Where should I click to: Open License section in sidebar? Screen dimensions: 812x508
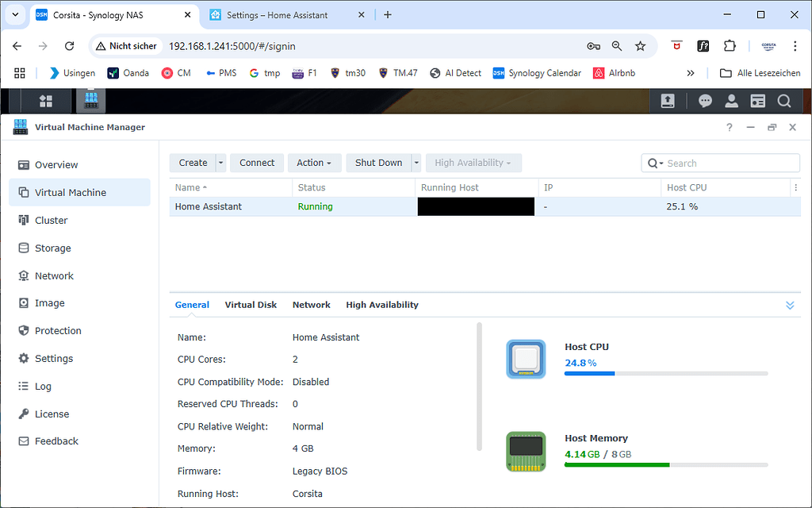click(x=80, y=414)
